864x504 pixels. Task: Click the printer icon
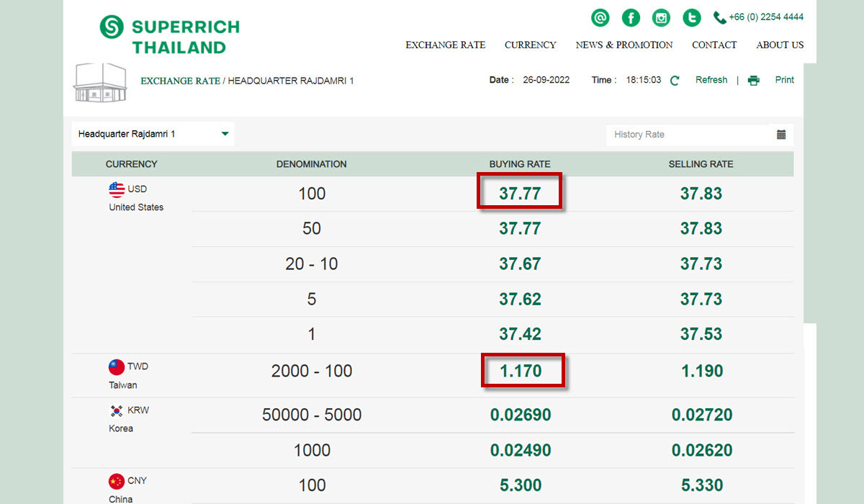754,81
